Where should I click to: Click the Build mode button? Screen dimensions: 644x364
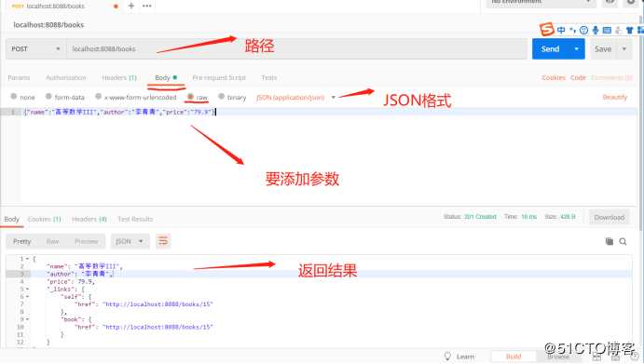coord(514,357)
